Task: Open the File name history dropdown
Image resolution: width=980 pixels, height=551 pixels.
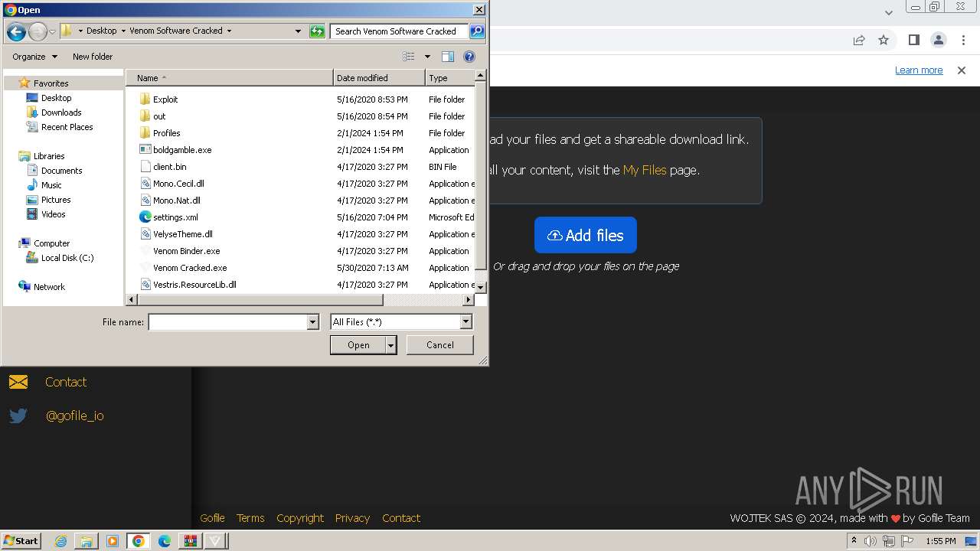Action: coord(312,322)
